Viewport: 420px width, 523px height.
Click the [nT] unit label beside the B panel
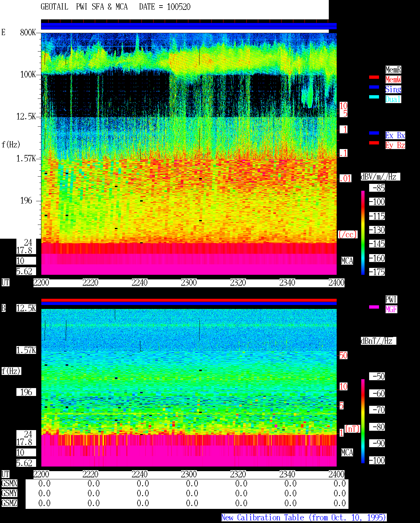click(x=352, y=429)
